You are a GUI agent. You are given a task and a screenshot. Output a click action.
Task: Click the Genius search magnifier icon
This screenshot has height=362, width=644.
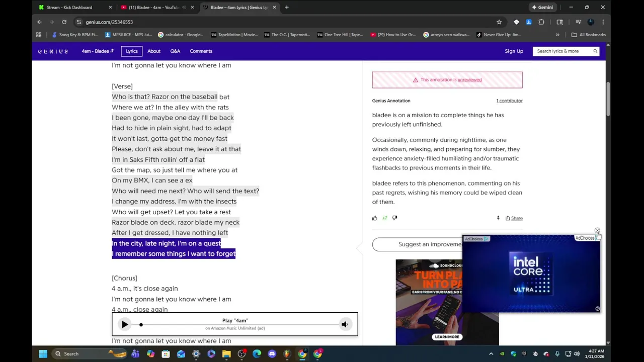point(595,51)
